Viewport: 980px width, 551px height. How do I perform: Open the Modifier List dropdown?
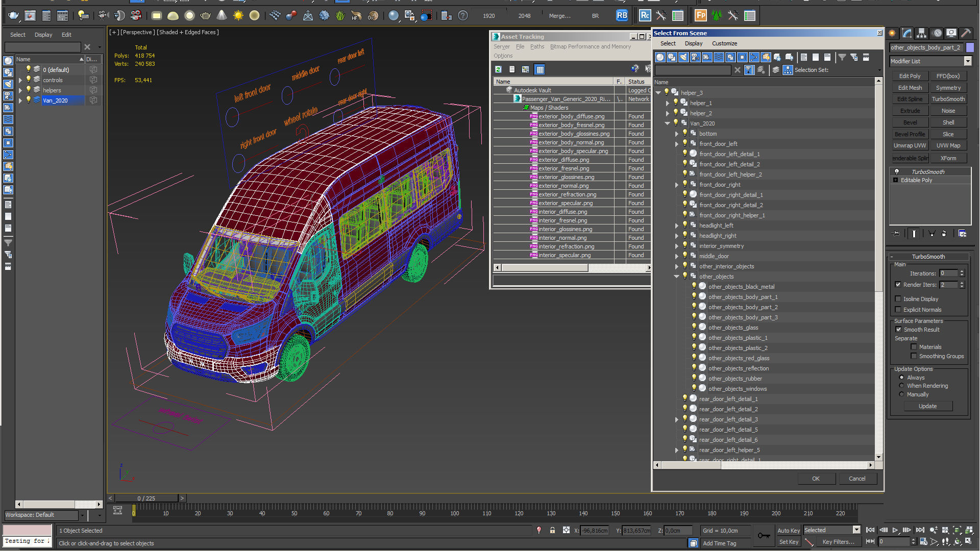click(x=967, y=61)
